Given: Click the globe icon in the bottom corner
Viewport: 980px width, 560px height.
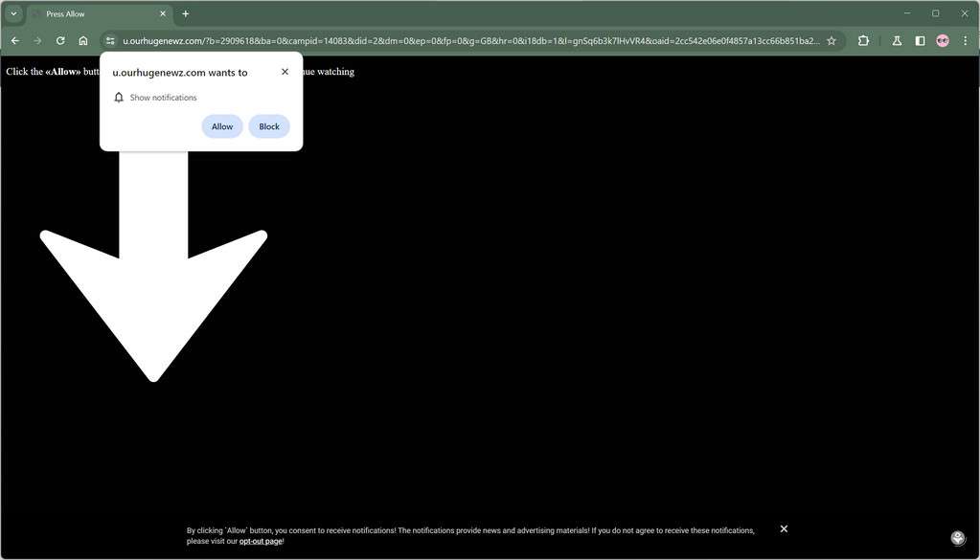Looking at the screenshot, I should (x=957, y=538).
